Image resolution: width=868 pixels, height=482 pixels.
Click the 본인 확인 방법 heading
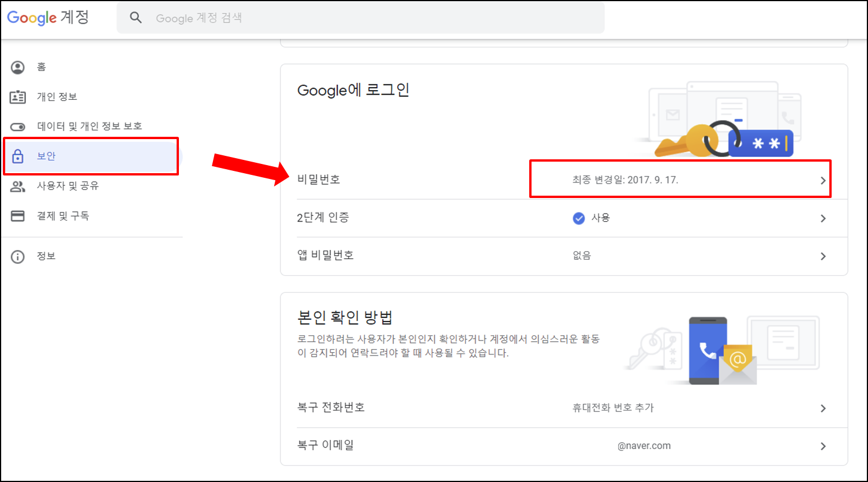click(x=345, y=318)
